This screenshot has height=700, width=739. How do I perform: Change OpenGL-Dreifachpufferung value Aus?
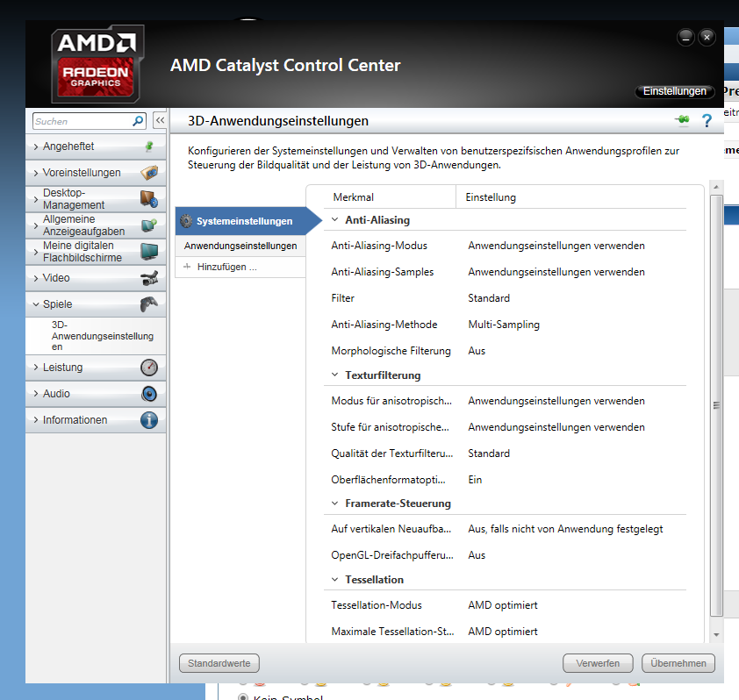click(x=477, y=555)
